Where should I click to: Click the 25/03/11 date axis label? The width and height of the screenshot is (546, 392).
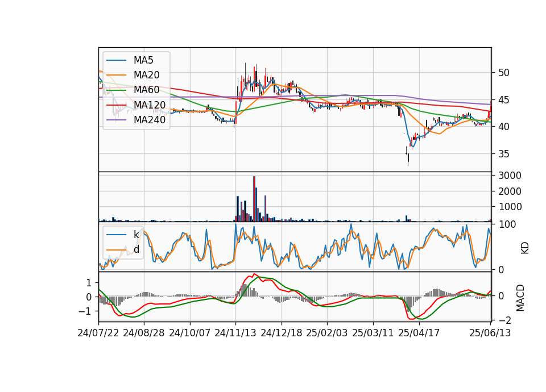pos(373,333)
